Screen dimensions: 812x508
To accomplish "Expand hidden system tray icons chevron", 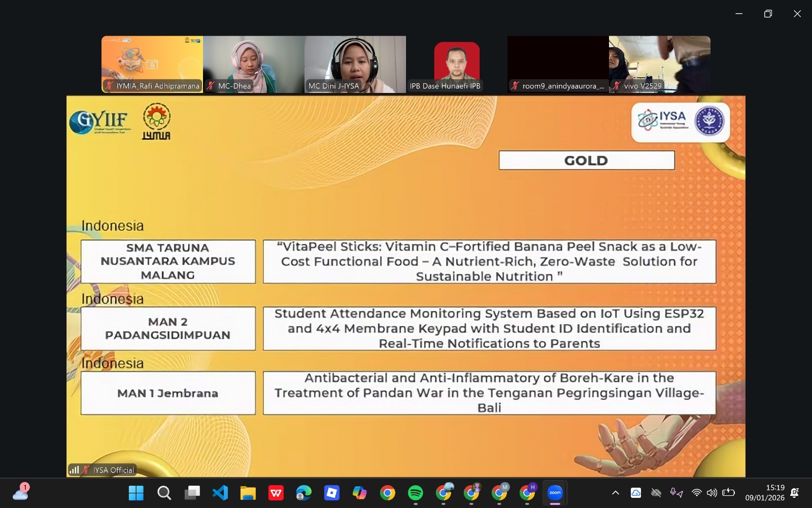I will pos(615,493).
